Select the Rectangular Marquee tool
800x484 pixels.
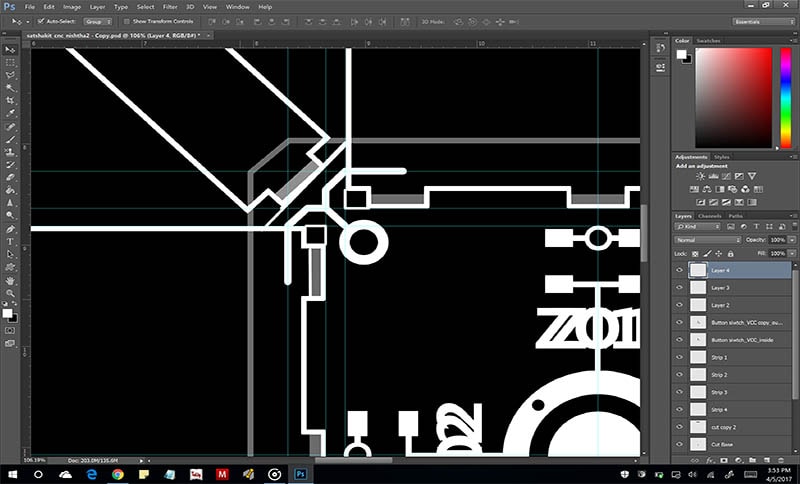click(10, 62)
